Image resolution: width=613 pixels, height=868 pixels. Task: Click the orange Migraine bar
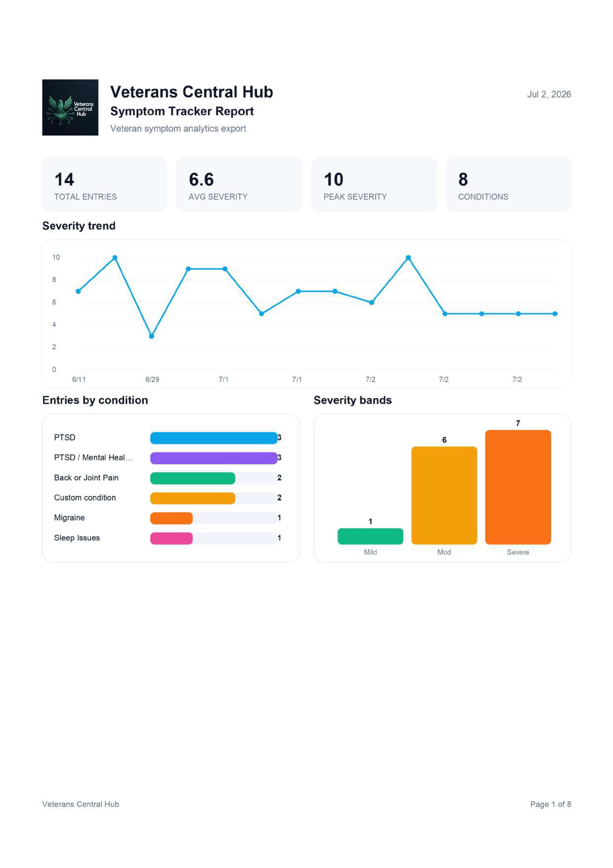click(x=172, y=518)
